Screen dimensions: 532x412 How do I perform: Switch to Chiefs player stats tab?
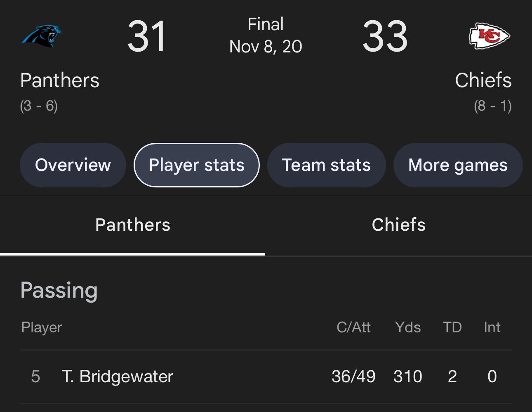398,225
